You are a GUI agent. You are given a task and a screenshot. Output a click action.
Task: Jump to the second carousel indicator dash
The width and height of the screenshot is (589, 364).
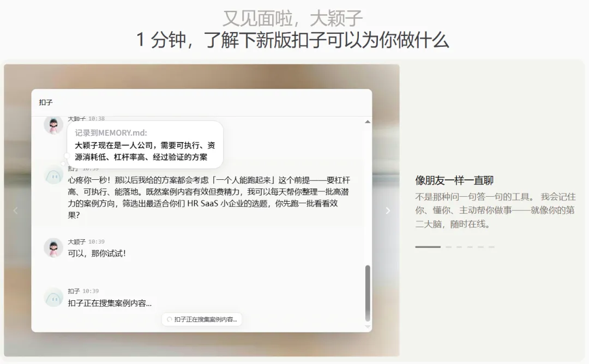(448, 247)
